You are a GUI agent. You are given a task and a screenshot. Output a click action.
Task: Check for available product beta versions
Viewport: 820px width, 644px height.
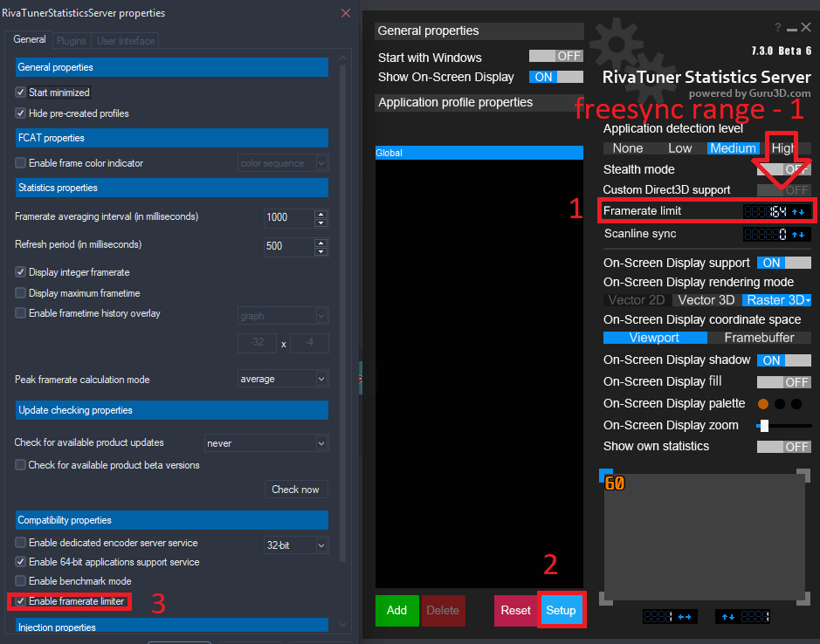click(x=20, y=465)
